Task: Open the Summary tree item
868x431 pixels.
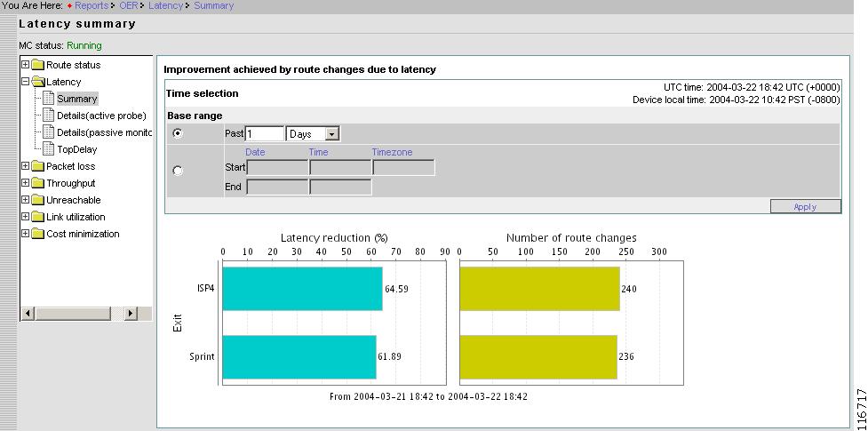Action: (x=77, y=100)
